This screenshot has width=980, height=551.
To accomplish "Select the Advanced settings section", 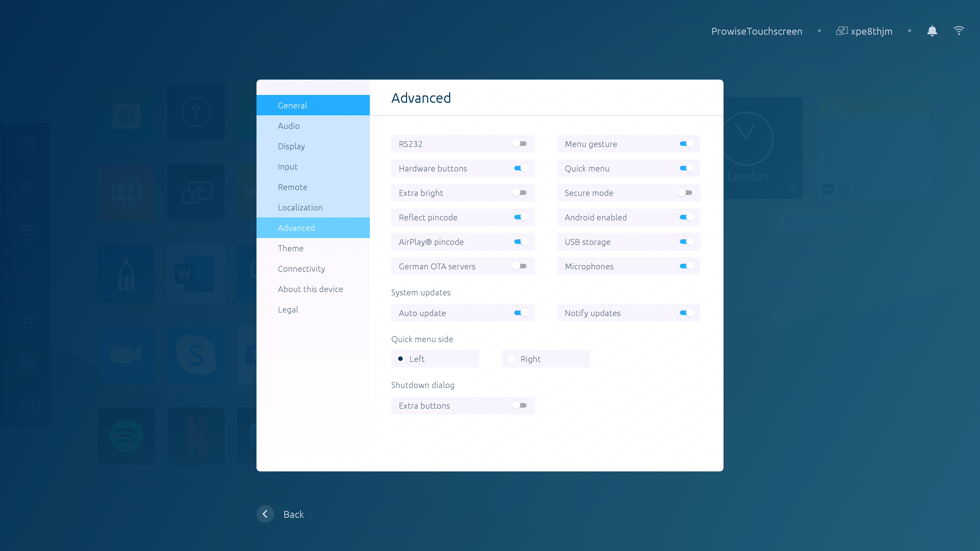I will pyautogui.click(x=313, y=228).
